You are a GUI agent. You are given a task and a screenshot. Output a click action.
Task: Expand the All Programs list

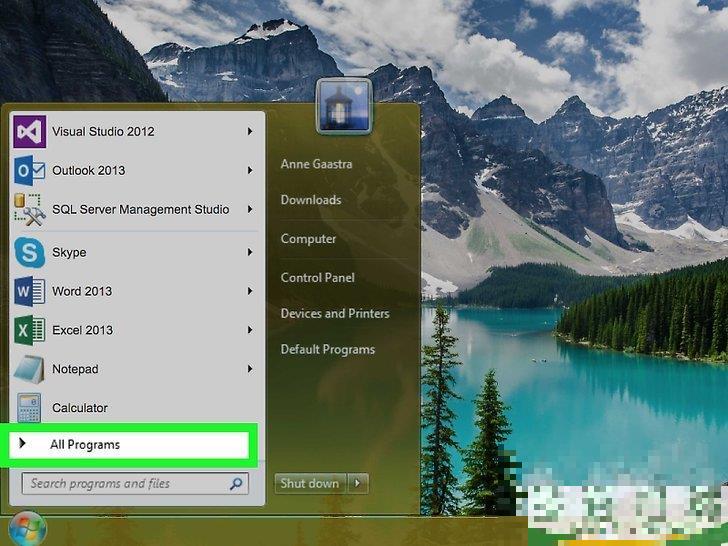pos(85,445)
